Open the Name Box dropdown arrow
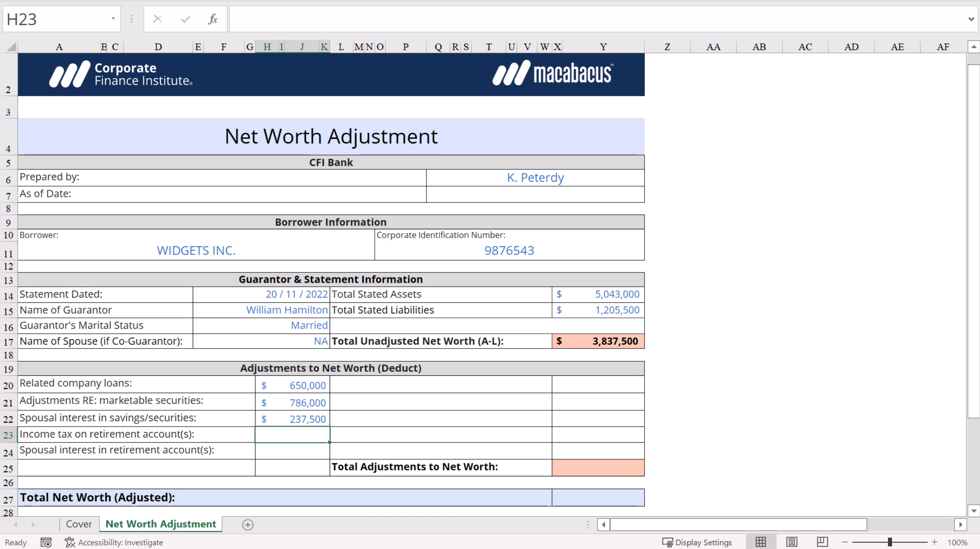Screen dimensions: 980x549 [113, 19]
